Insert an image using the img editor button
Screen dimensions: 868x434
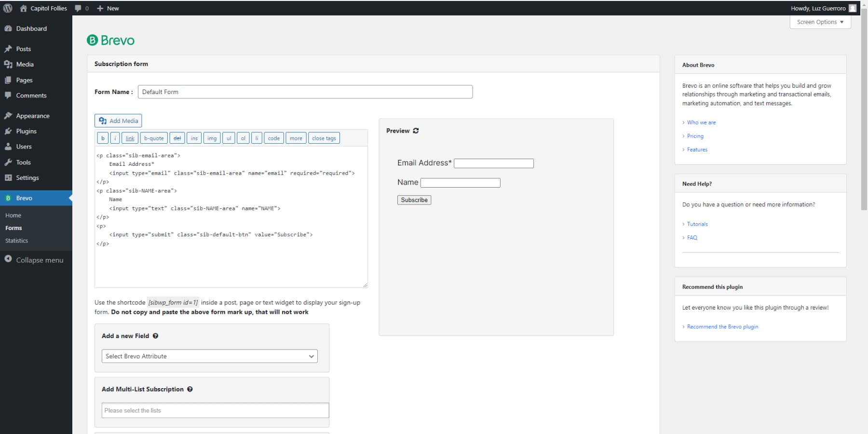tap(212, 138)
